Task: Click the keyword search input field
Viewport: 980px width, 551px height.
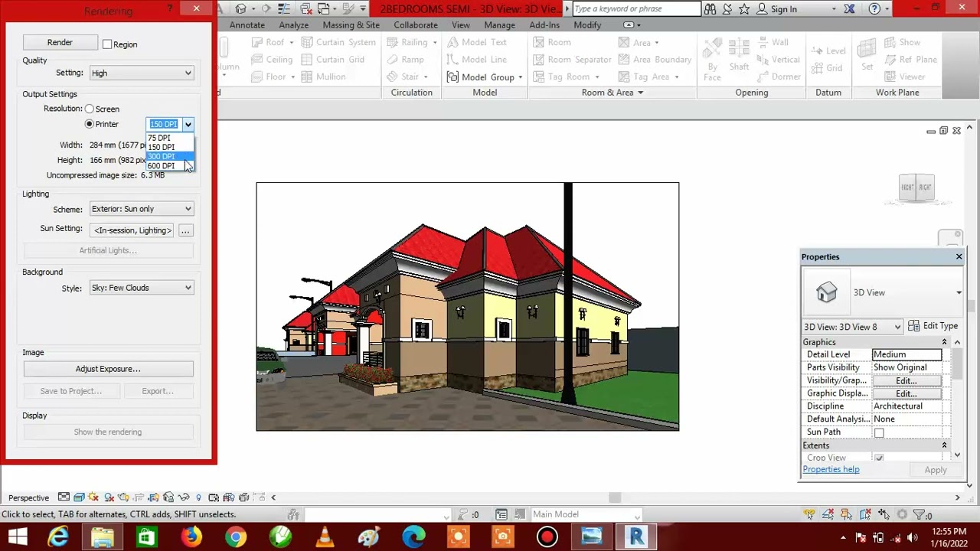Action: [x=636, y=9]
